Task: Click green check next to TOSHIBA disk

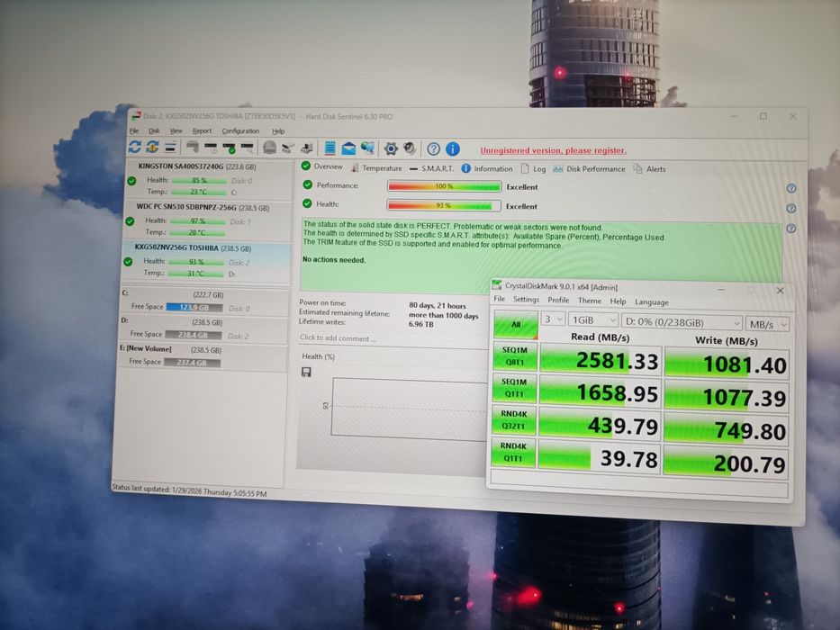Action: click(128, 262)
